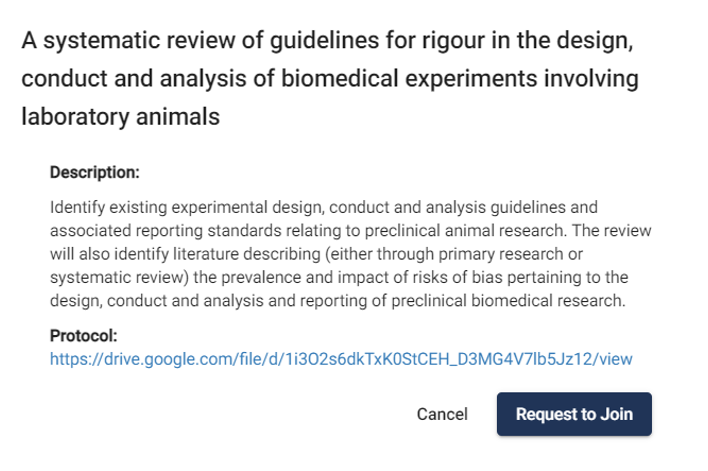Click the Description heading label

click(95, 172)
